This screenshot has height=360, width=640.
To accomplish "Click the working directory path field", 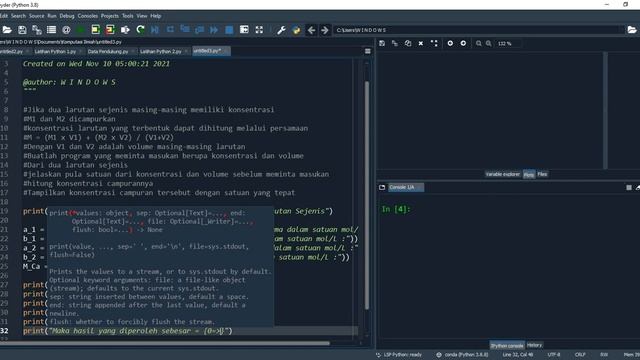I will tap(479, 30).
